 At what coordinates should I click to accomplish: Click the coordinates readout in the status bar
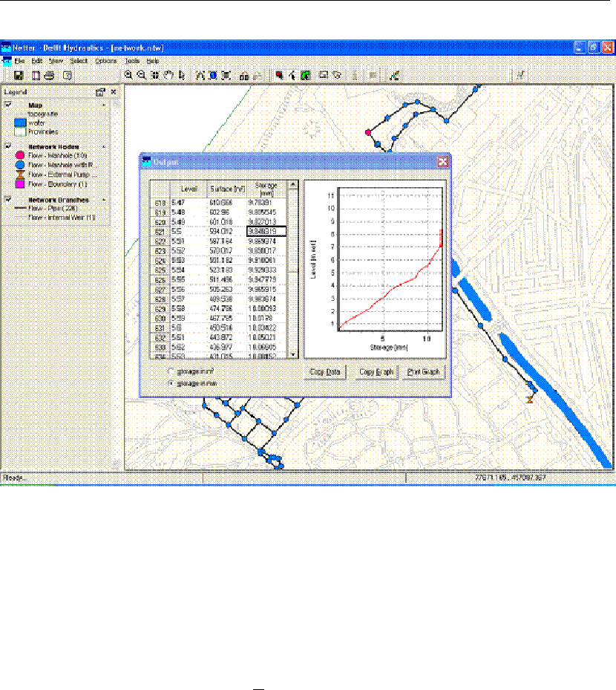click(x=511, y=478)
